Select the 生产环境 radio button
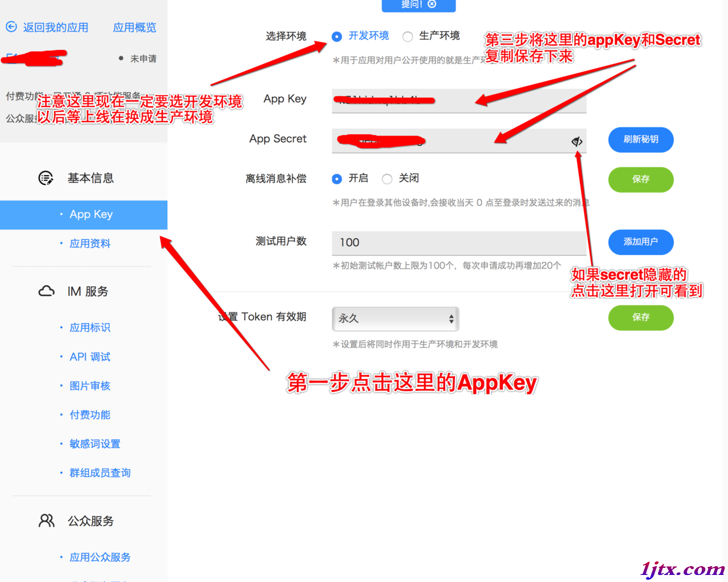 pyautogui.click(x=408, y=36)
